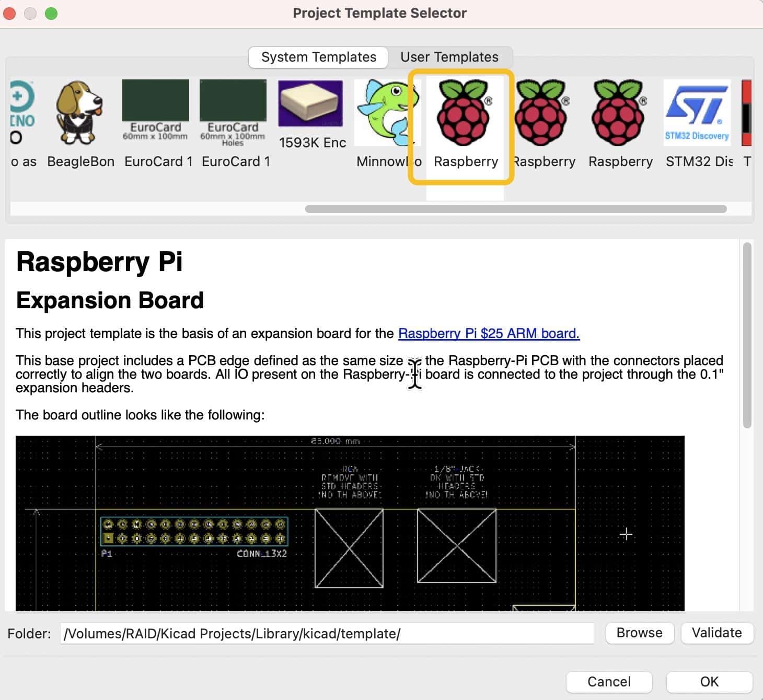Select the Raspberry template between the other two Raspberry icons
Screen dimensions: 763x700
coord(542,113)
